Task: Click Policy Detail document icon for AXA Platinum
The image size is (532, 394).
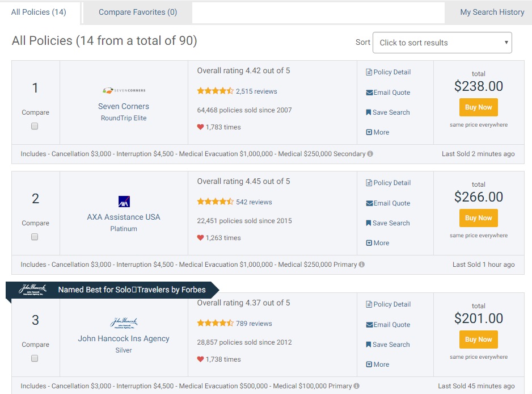Action: click(x=369, y=183)
